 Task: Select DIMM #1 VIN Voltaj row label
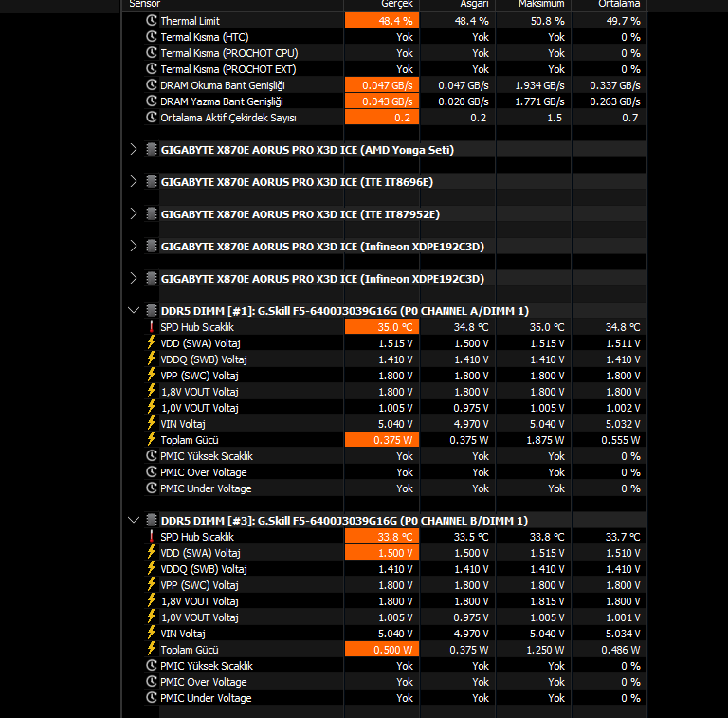[x=182, y=424]
